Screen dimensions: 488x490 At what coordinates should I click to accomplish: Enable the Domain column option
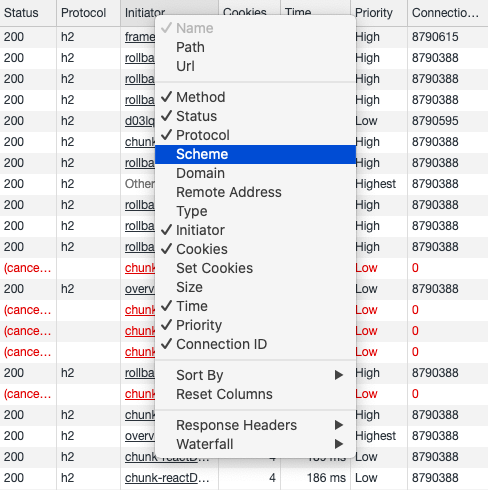(x=255, y=173)
